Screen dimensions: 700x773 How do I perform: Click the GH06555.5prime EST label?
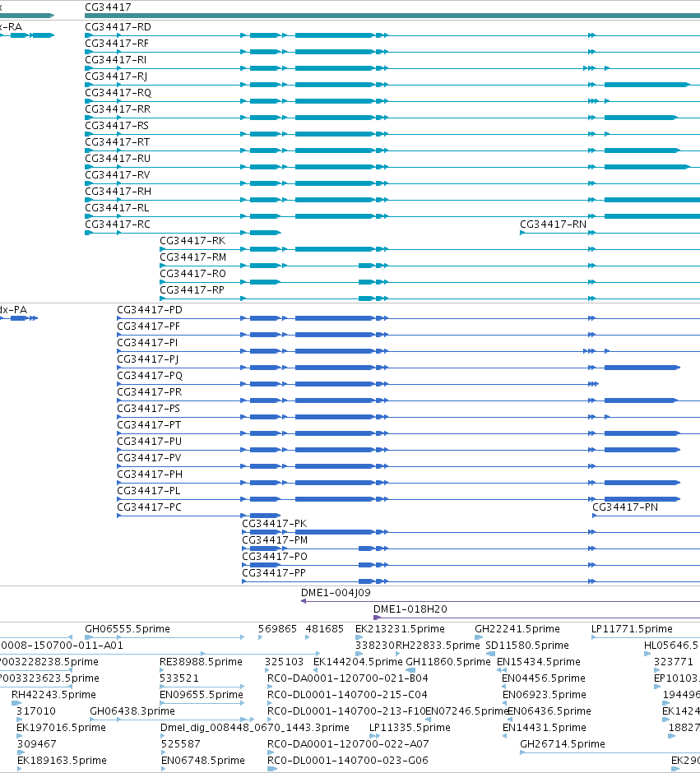pos(127,629)
